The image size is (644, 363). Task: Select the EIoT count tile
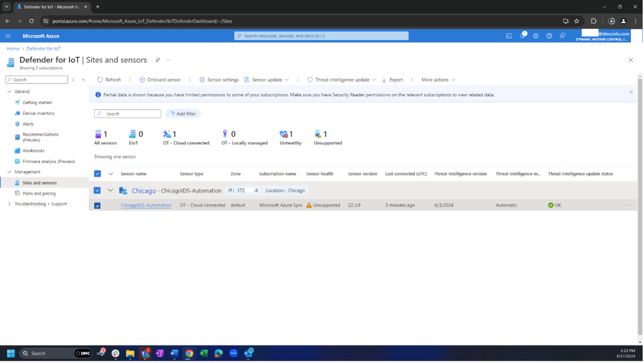pos(136,138)
